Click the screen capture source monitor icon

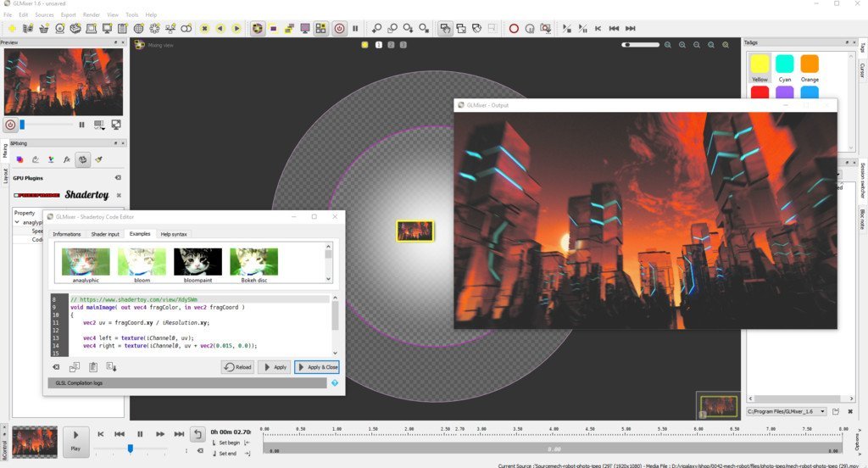107,28
